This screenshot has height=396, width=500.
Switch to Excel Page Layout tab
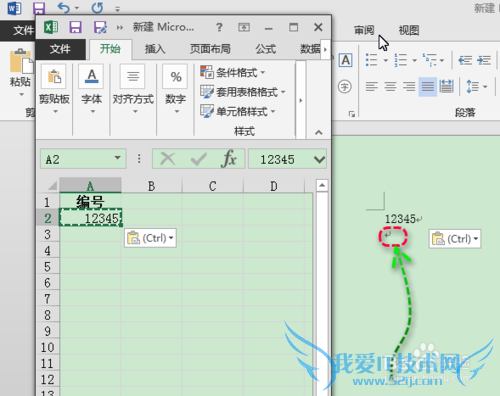click(210, 49)
